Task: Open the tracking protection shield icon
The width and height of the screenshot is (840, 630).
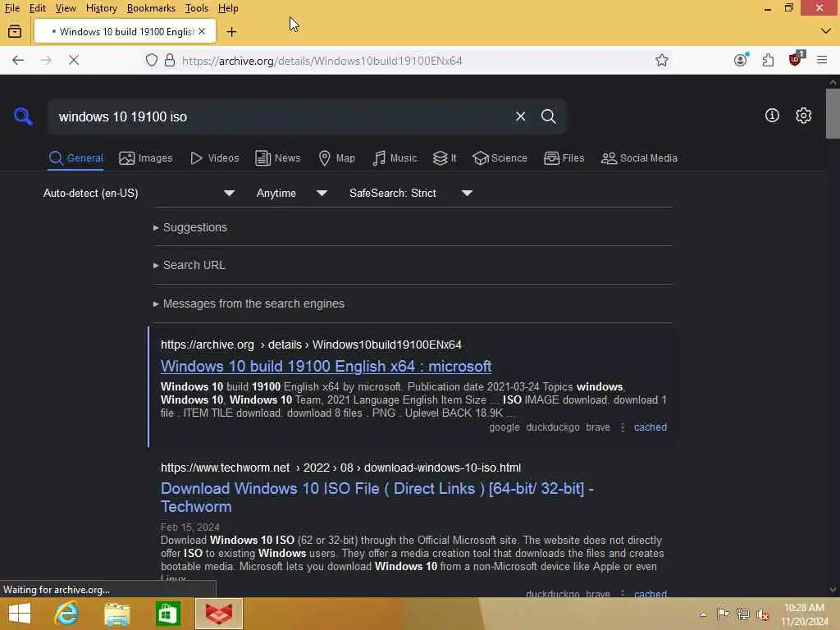Action: (x=152, y=60)
